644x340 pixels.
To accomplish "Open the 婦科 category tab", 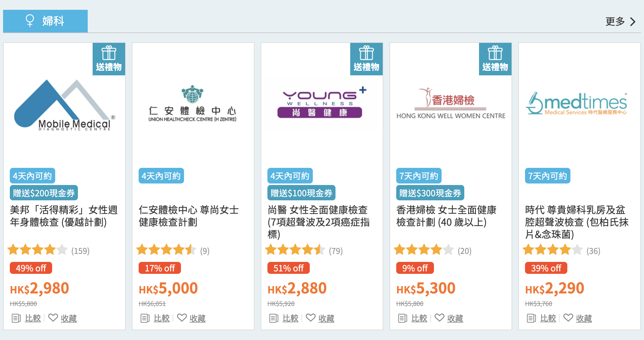I will [x=45, y=21].
